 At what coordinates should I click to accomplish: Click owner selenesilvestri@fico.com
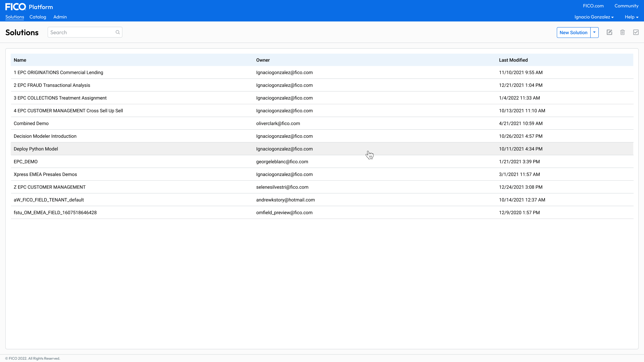point(282,187)
